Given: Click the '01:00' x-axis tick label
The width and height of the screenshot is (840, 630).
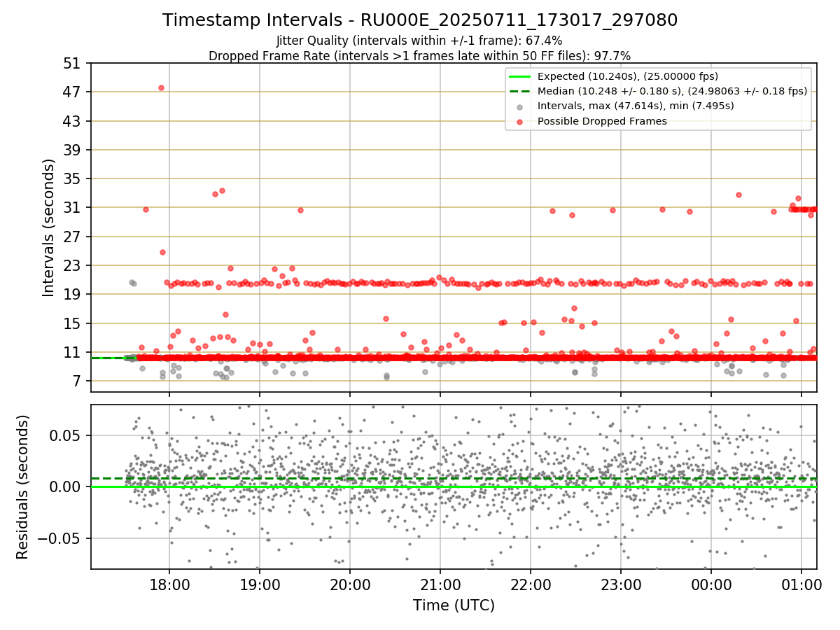Looking at the screenshot, I should pyautogui.click(x=801, y=584).
